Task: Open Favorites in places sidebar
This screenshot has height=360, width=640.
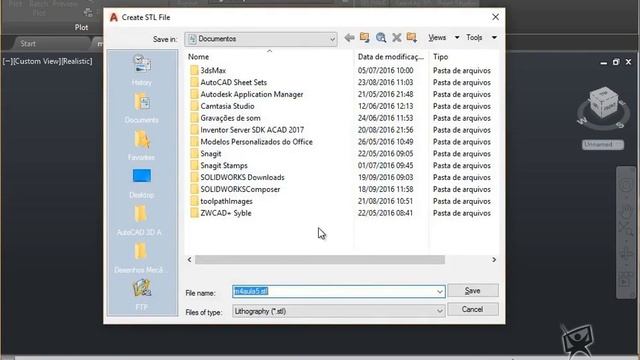Action: tap(142, 145)
